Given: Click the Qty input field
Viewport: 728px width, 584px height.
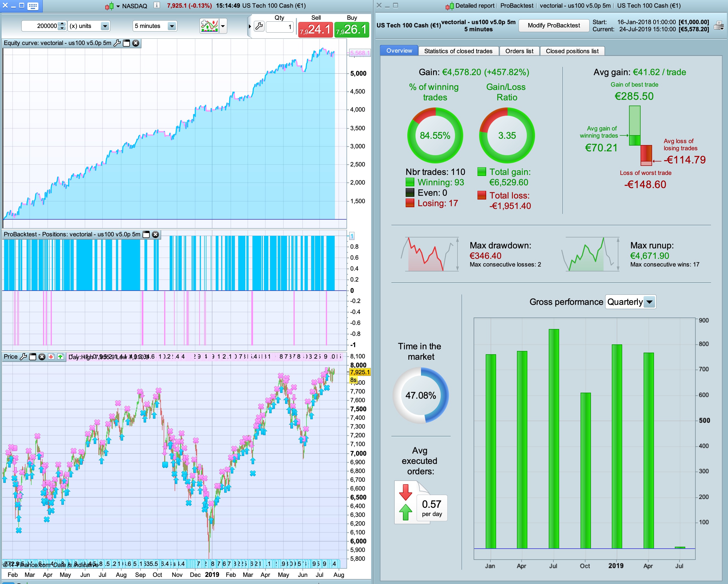Looking at the screenshot, I should click(280, 27).
